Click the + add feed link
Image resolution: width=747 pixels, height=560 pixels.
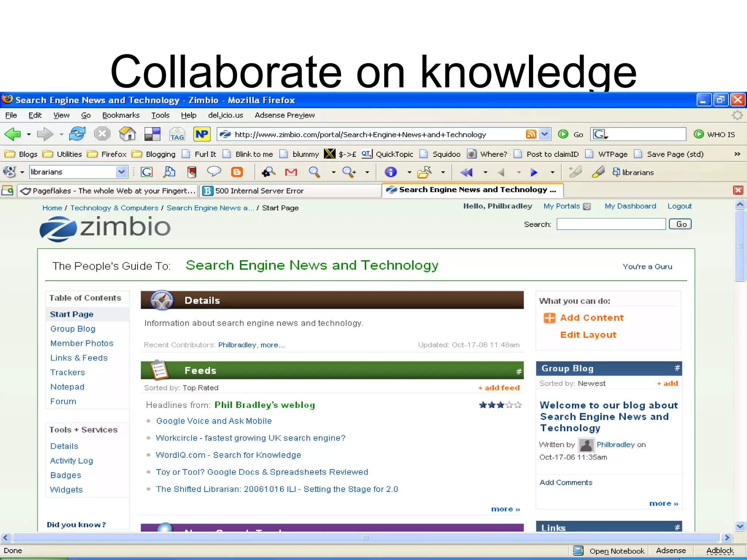tap(499, 388)
